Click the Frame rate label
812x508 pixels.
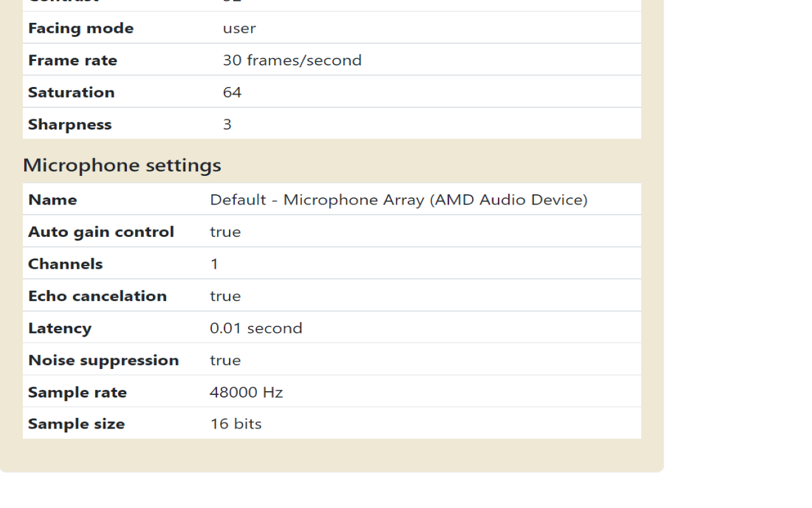[x=72, y=60]
